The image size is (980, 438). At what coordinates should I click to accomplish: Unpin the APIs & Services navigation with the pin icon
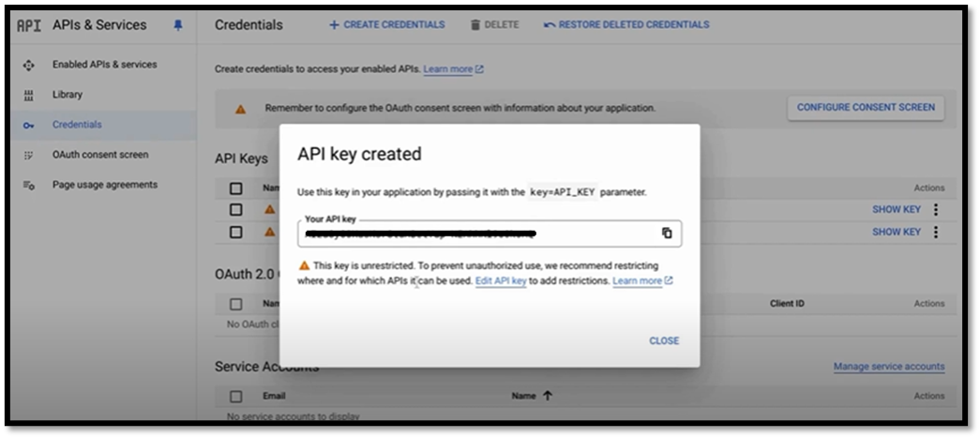178,25
